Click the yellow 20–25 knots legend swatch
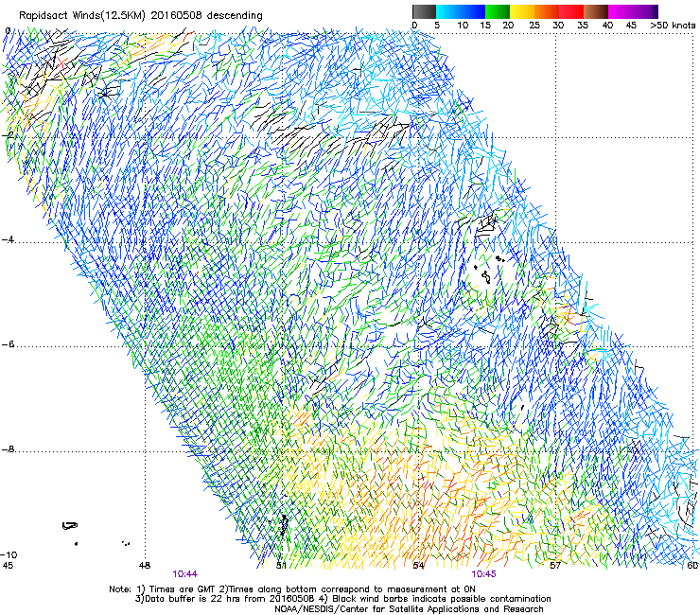 click(522, 11)
